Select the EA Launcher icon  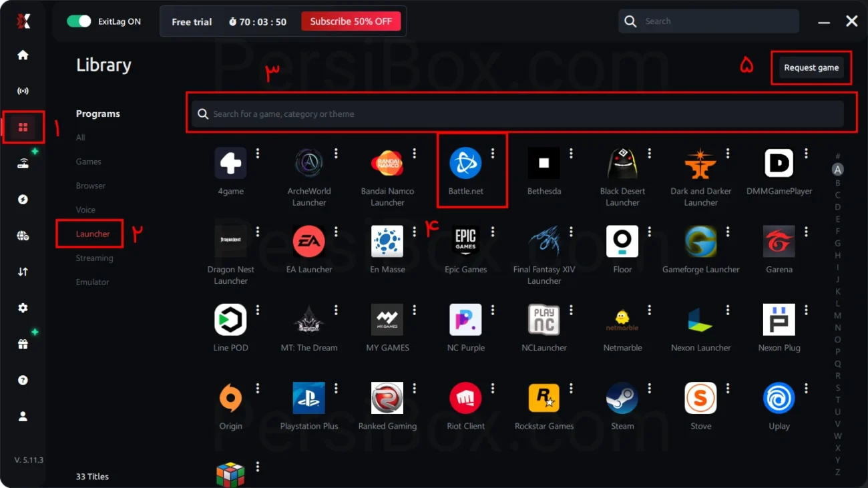[x=309, y=241]
